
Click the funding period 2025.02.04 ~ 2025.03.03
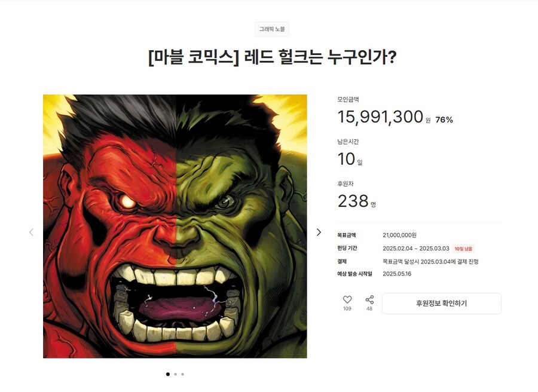pos(416,249)
